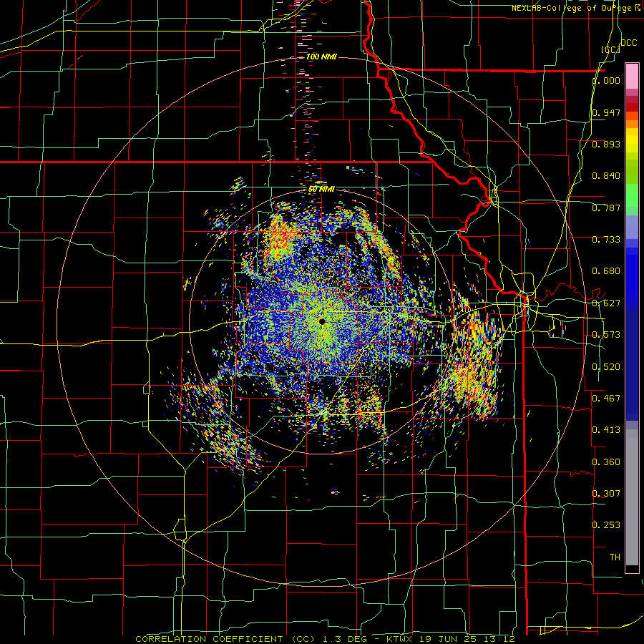Viewport: 644px width, 644px height.
Task: Click the 0.413 value on color scale
Action: 606,430
